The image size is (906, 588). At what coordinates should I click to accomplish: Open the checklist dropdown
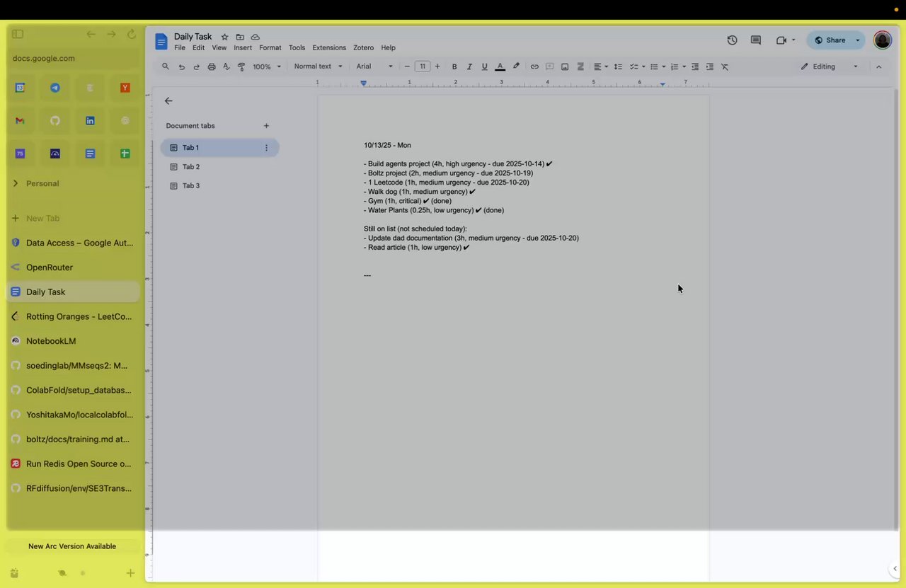point(637,67)
